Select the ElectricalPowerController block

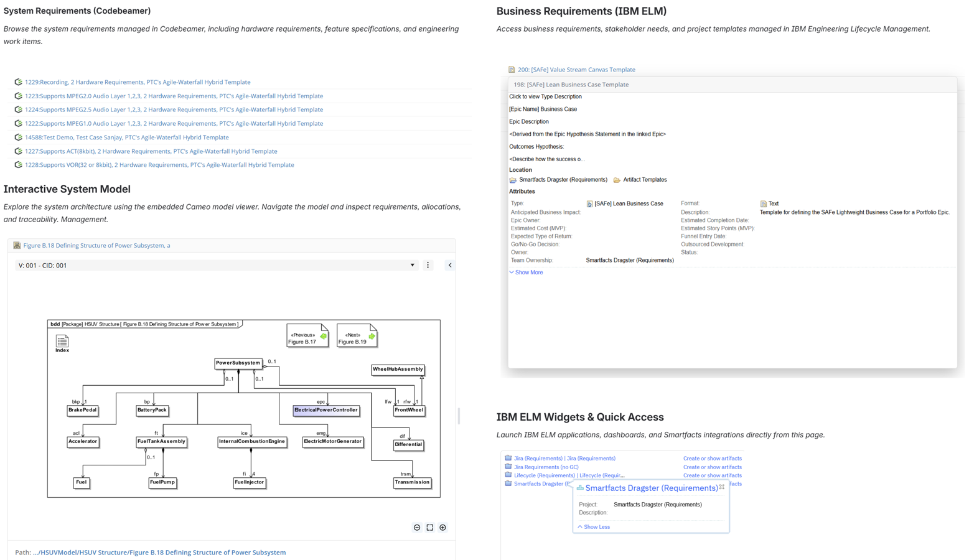pyautogui.click(x=326, y=410)
